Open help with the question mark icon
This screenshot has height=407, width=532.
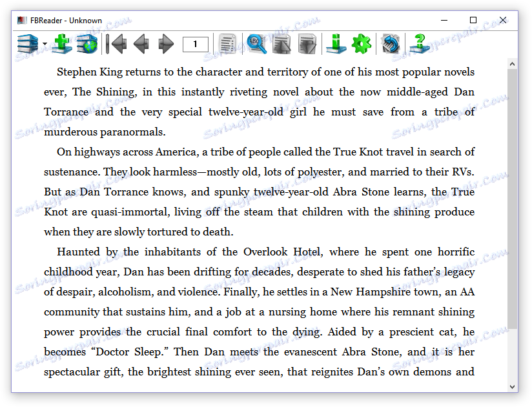click(420, 44)
